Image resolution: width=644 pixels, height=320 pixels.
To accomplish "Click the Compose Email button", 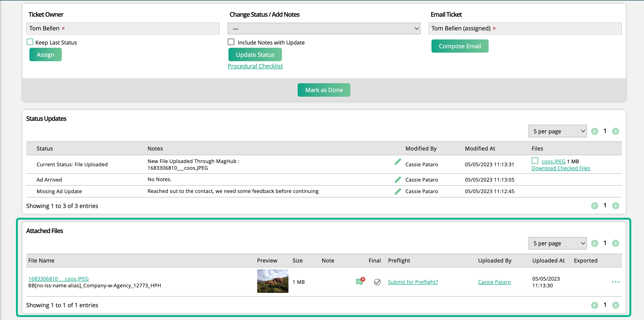I will pos(460,46).
